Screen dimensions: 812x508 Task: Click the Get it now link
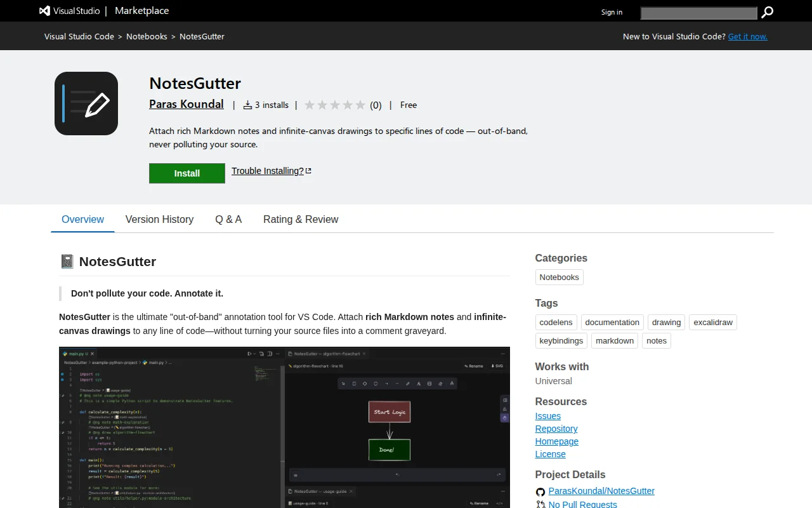[748, 36]
